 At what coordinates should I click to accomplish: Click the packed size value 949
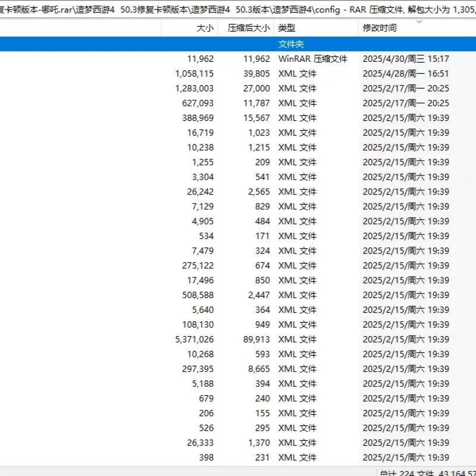[x=262, y=325]
